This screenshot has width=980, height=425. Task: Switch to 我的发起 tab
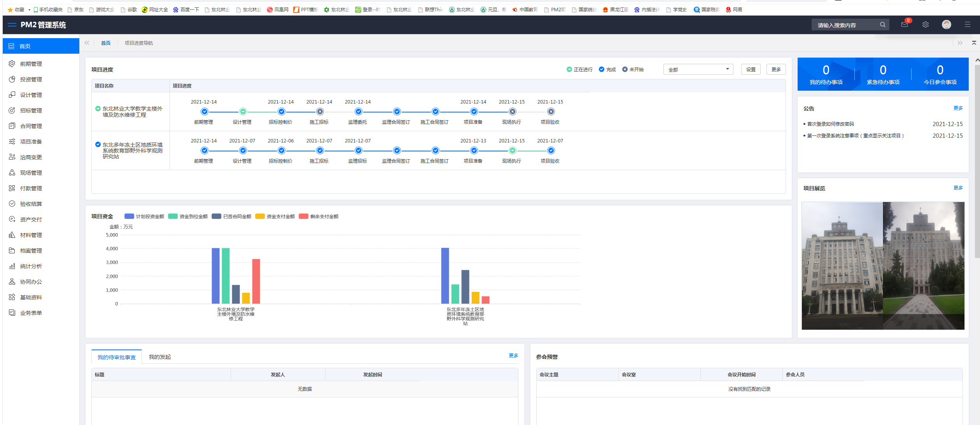[x=159, y=357]
